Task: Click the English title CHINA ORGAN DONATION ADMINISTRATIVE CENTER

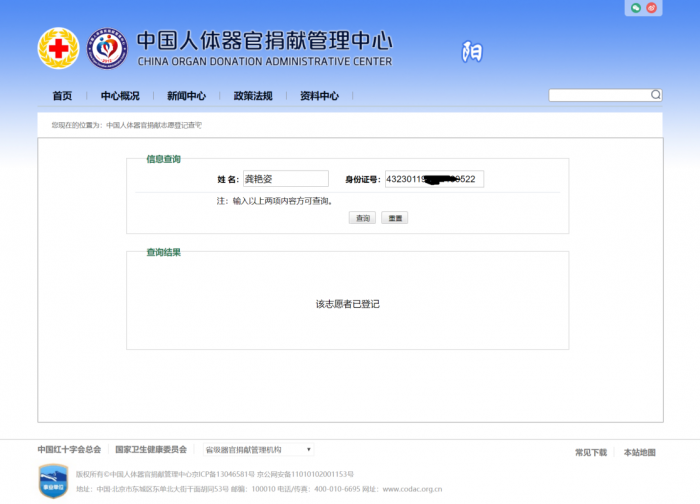Action: point(265,62)
